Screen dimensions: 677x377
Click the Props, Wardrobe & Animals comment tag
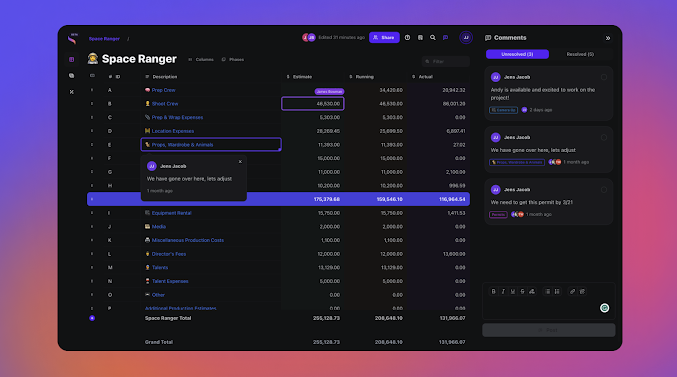pyautogui.click(x=517, y=162)
